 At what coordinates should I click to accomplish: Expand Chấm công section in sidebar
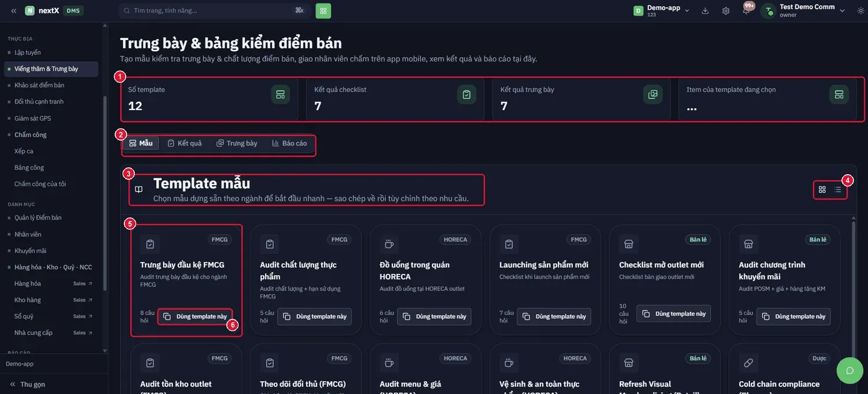pos(52,135)
